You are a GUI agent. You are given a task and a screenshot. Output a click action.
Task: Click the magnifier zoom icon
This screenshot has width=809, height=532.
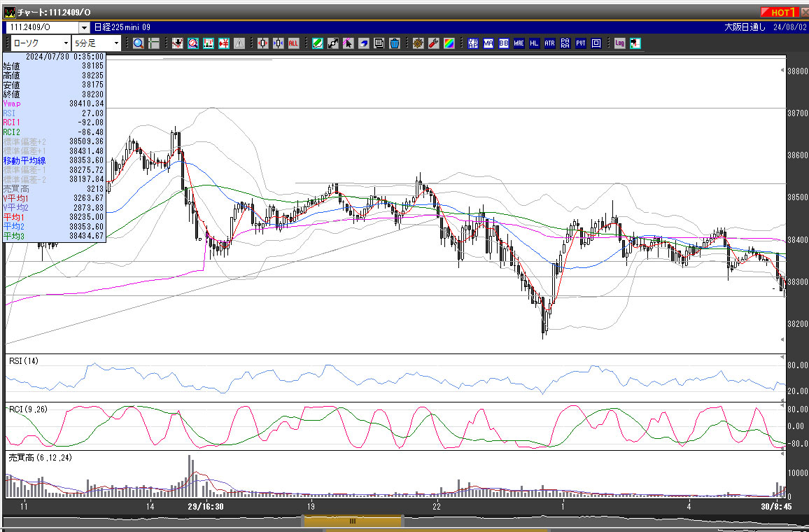[x=139, y=43]
